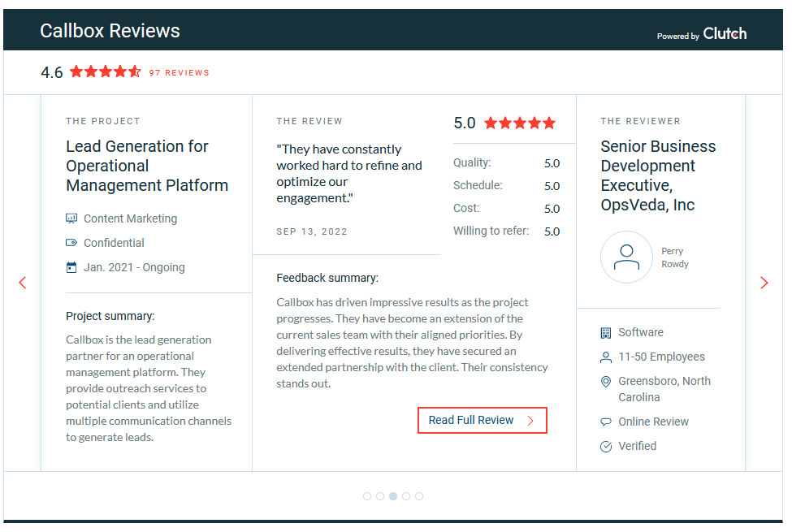This screenshot has width=792, height=532.
Task: Select the third active carousel dot
Action: point(393,496)
